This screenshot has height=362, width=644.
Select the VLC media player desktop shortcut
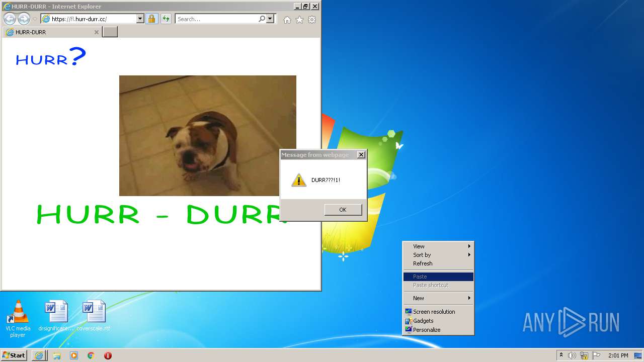point(18,319)
